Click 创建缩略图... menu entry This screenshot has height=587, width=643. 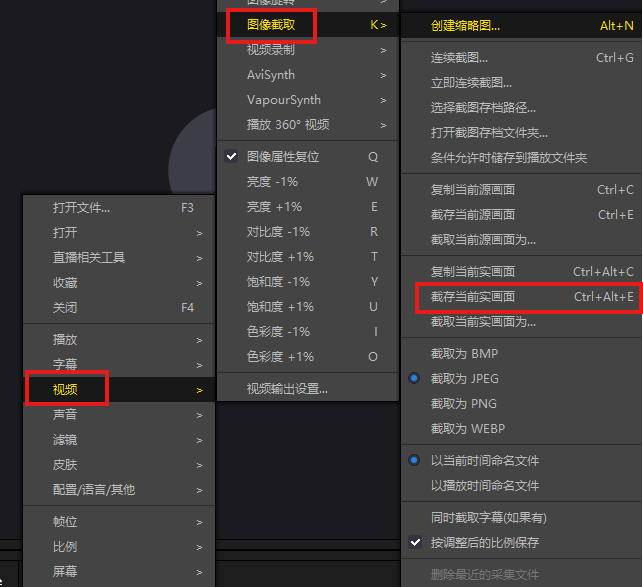pos(521,26)
